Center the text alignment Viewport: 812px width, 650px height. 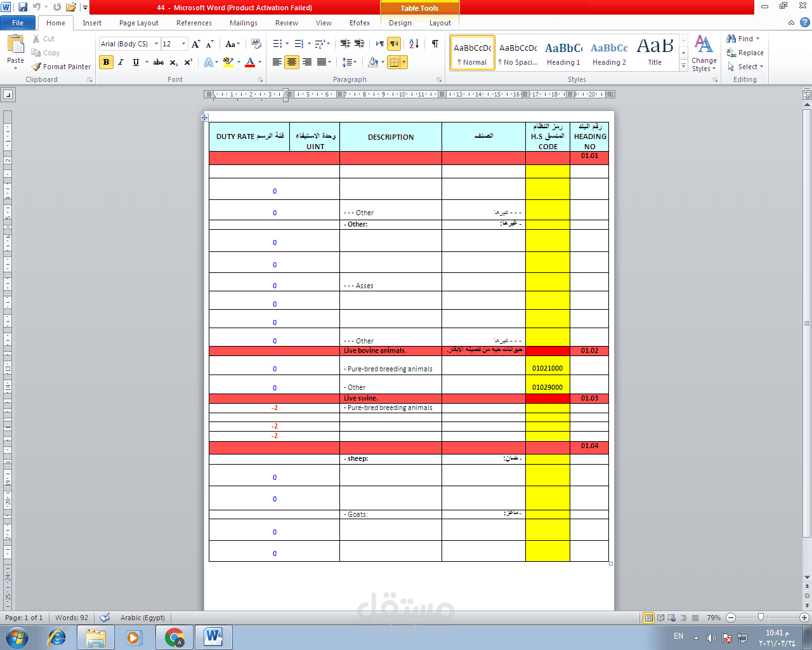[x=292, y=62]
